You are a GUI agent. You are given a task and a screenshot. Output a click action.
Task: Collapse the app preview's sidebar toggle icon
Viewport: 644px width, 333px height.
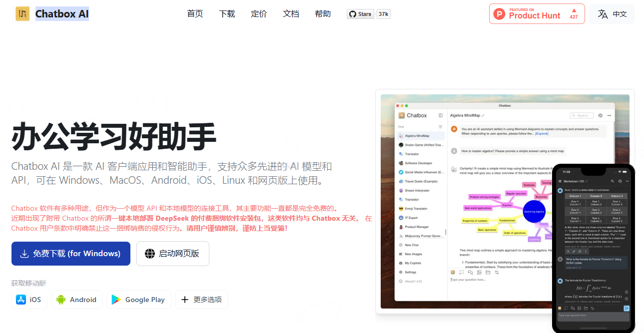click(441, 115)
